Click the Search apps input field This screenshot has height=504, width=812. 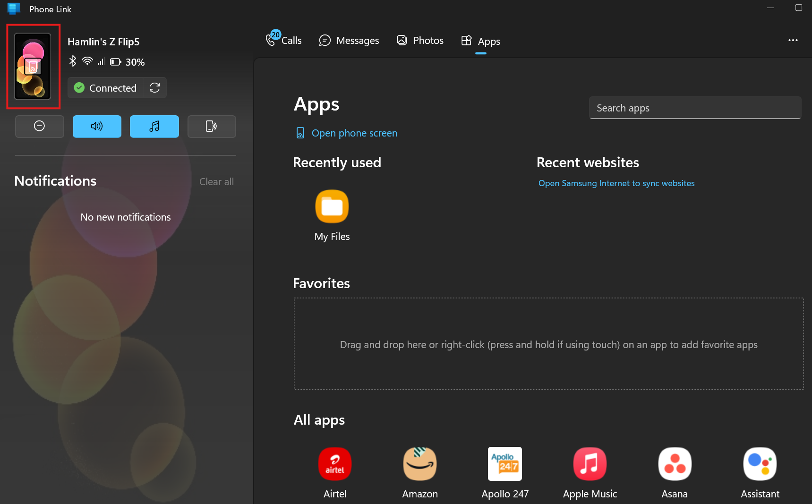pyautogui.click(x=695, y=108)
